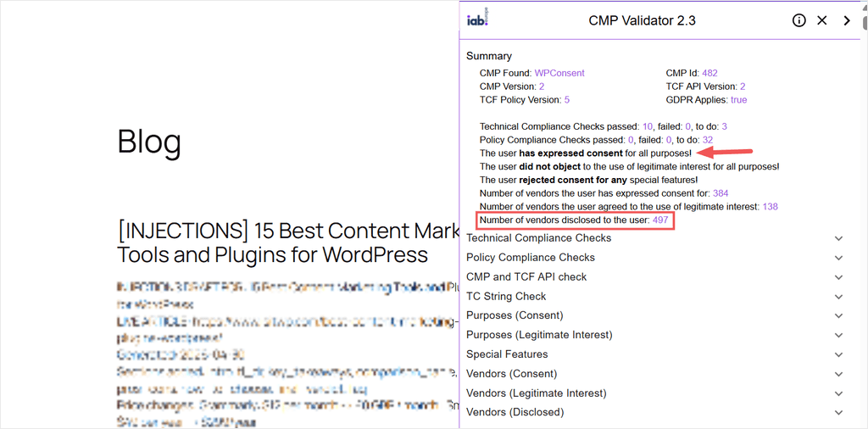
Task: Click the WPConsent CMP name value
Action: (559, 73)
